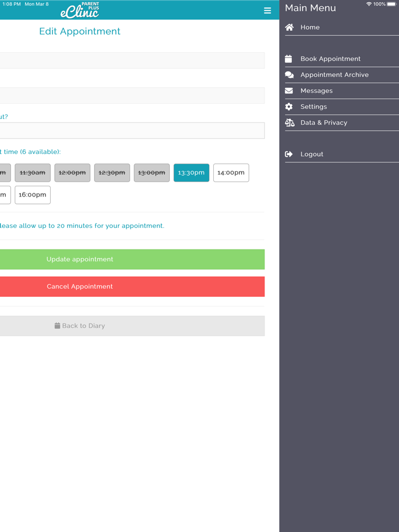Open Appointment Archive menu item
The width and height of the screenshot is (399, 532).
point(341,75)
